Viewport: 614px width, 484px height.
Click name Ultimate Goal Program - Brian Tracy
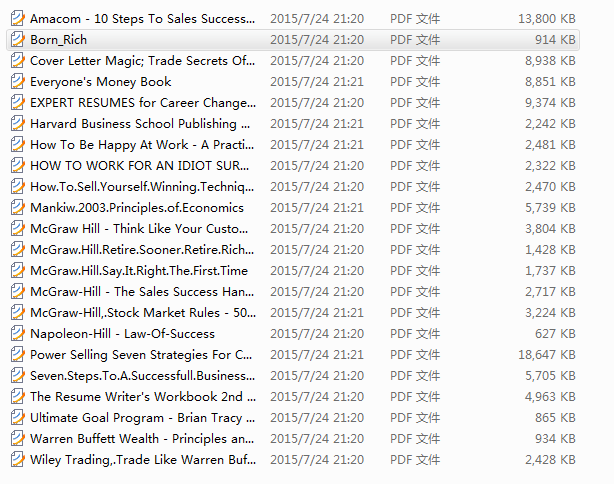point(143,418)
